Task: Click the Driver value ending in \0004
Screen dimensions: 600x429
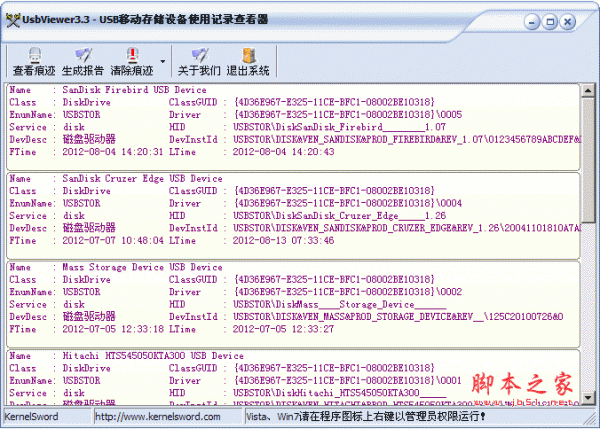Action: pos(348,203)
